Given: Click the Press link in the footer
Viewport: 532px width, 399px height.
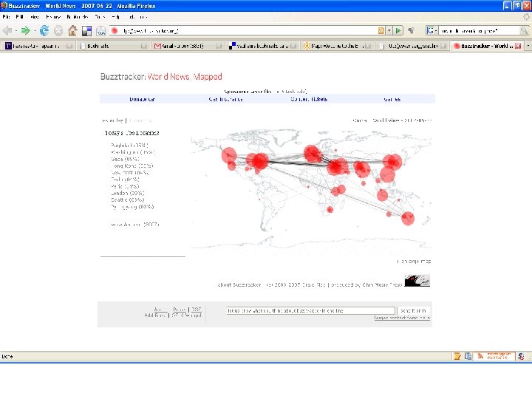Looking at the screenshot, I should pos(180,310).
